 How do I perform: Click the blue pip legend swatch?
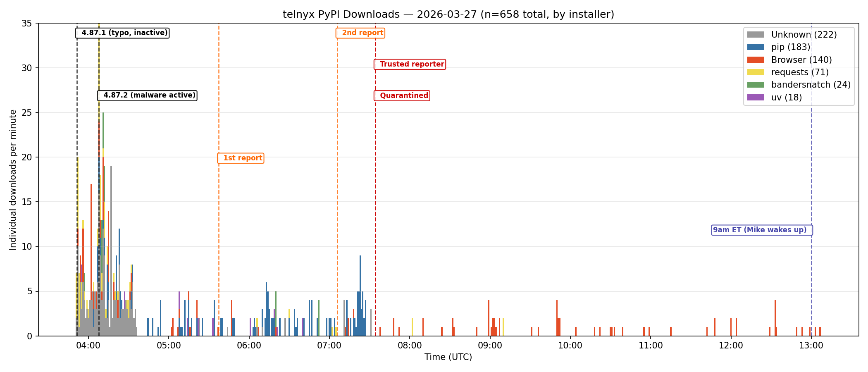(x=755, y=47)
